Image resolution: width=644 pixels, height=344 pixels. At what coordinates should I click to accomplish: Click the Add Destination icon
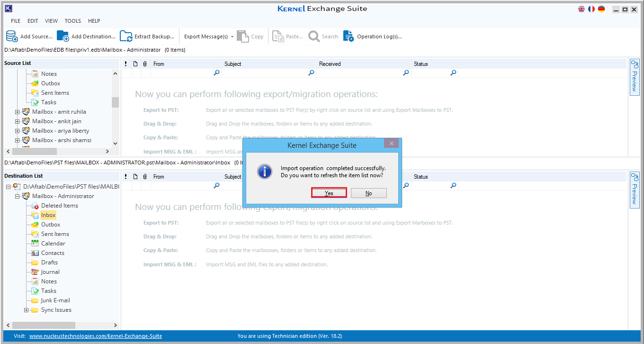63,36
